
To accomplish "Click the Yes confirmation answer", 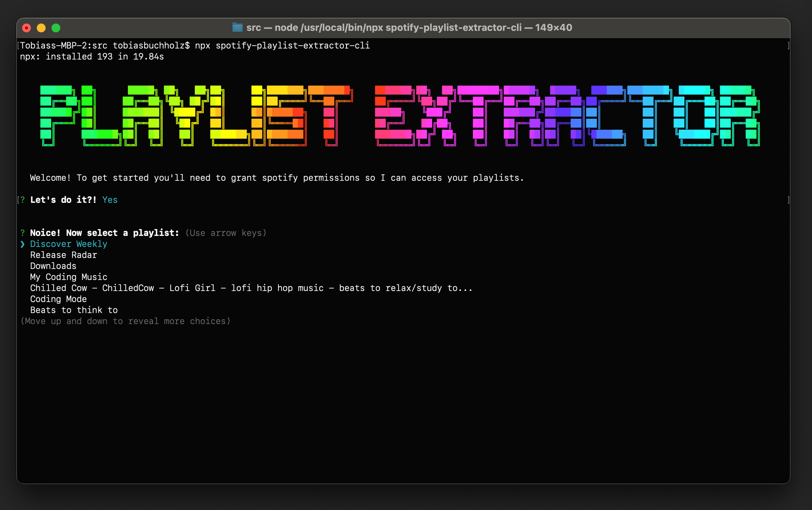I will click(110, 200).
